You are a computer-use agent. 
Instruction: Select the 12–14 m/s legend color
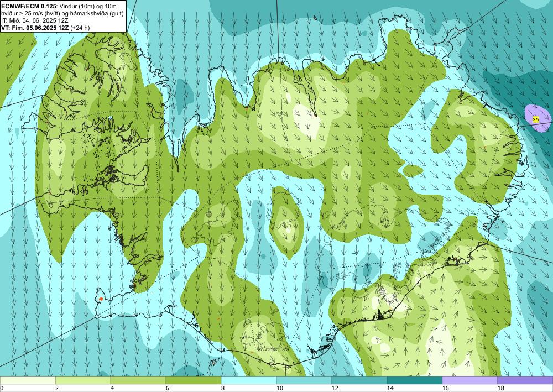359,380
